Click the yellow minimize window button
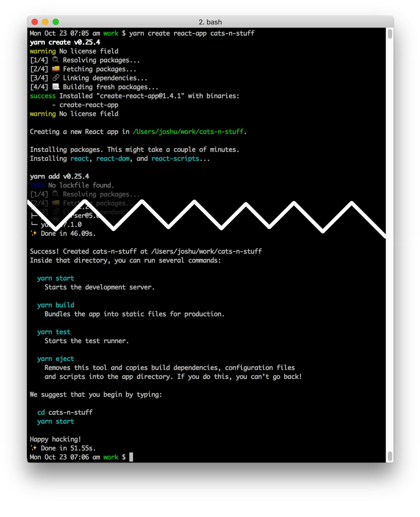Screen dimensions: 420x517 coord(45,22)
